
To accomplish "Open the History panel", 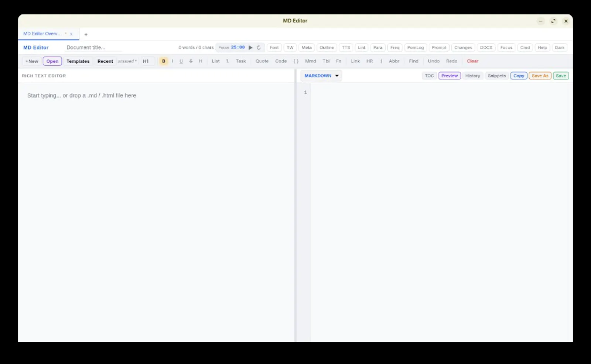I will [x=473, y=76].
